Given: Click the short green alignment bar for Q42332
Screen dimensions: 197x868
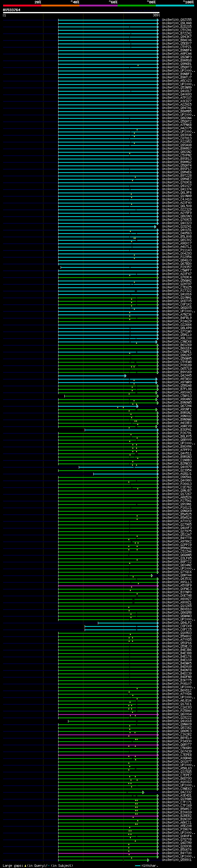Looking at the screenshot, I should (x=101, y=793).
